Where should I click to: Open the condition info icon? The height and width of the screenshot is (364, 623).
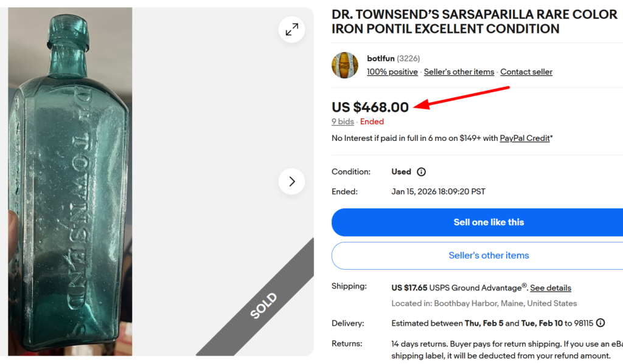(421, 172)
